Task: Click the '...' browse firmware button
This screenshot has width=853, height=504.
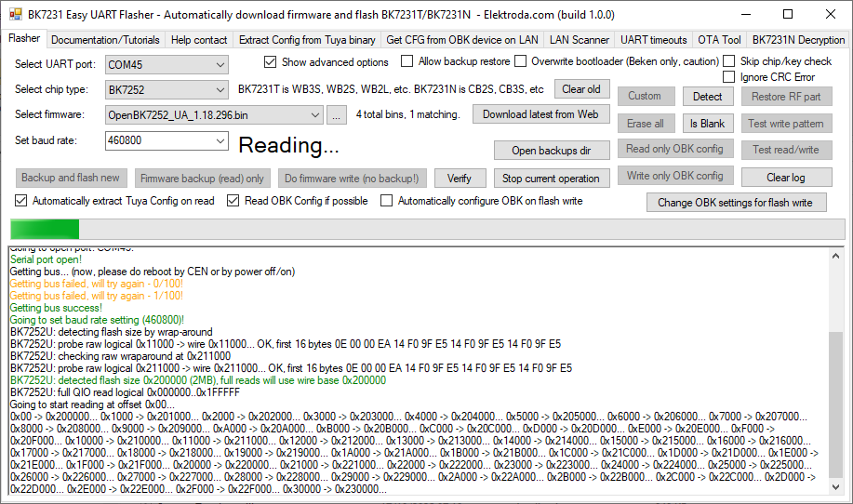Action: [x=336, y=114]
